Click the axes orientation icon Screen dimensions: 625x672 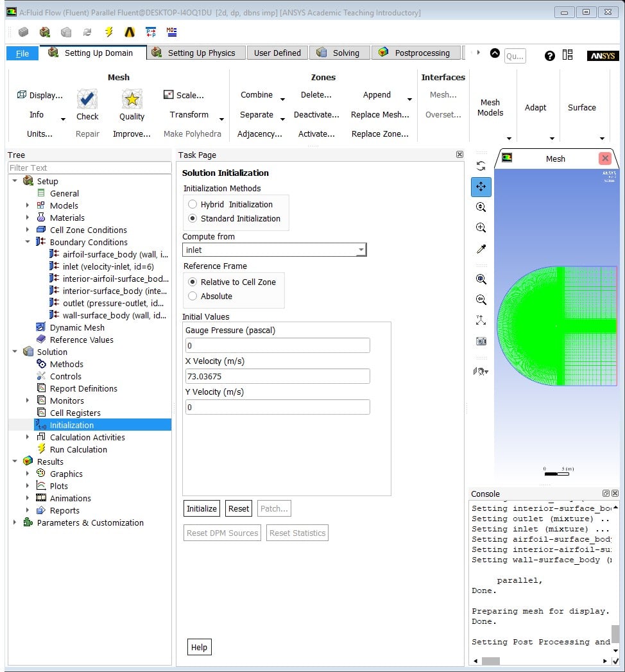coord(481,320)
